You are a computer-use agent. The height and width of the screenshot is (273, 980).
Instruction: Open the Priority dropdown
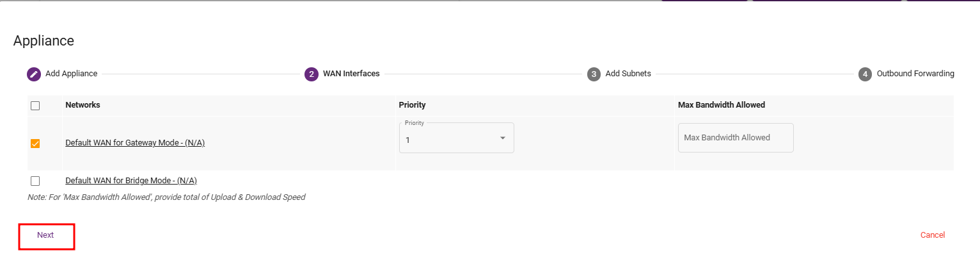coord(456,138)
